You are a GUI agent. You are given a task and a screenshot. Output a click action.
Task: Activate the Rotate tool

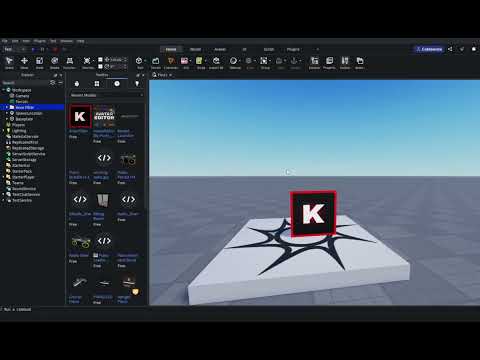[55, 62]
